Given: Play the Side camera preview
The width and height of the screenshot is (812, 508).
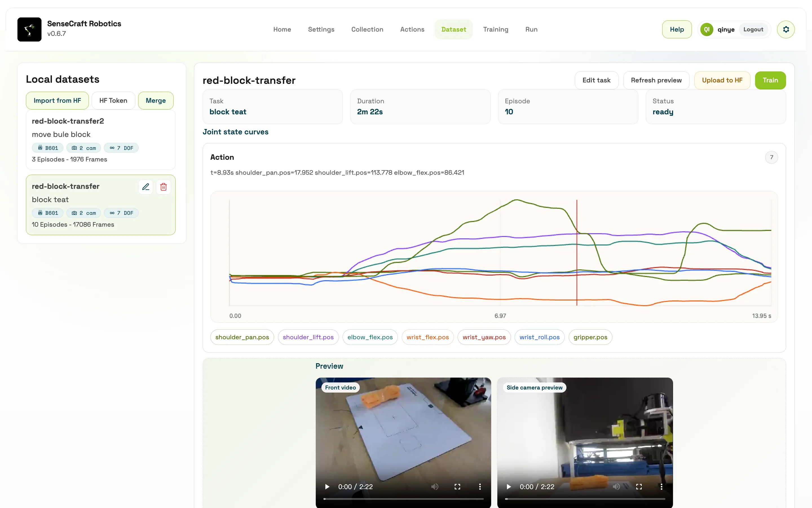Looking at the screenshot, I should click(509, 487).
